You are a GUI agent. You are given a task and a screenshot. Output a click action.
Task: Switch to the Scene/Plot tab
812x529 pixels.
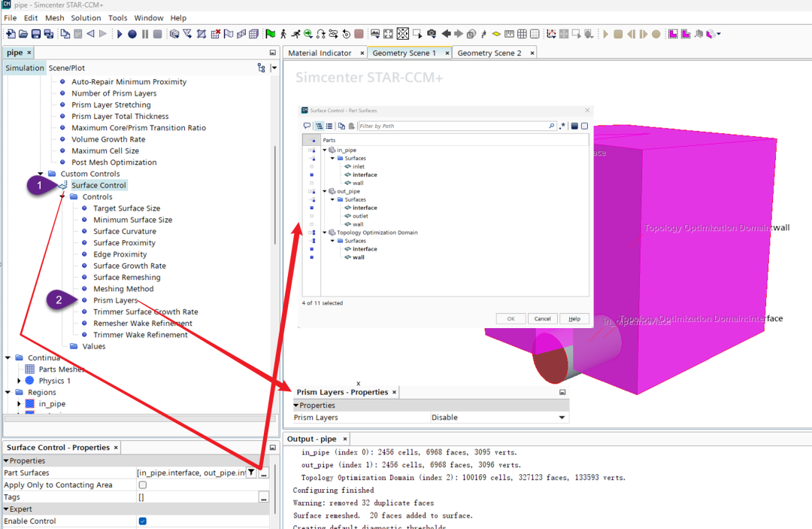tap(67, 68)
